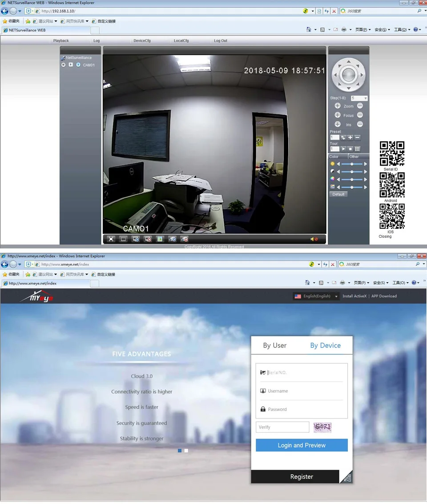The height and width of the screenshot is (504, 427).
Task: Click Iris minus button
Action: pyautogui.click(x=360, y=124)
